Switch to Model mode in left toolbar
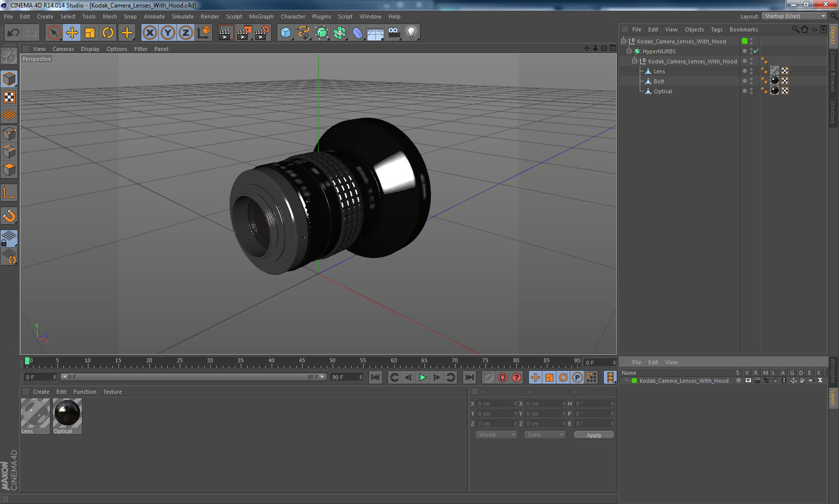This screenshot has width=839, height=504. (x=9, y=79)
